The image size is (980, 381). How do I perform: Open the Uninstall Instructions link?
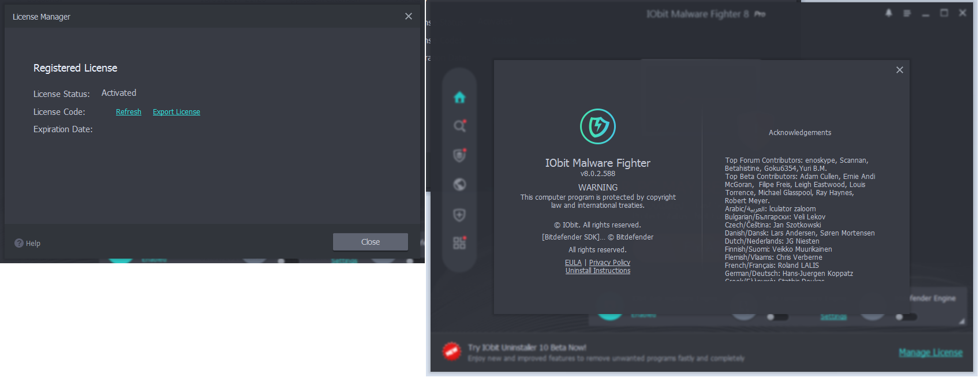(598, 271)
